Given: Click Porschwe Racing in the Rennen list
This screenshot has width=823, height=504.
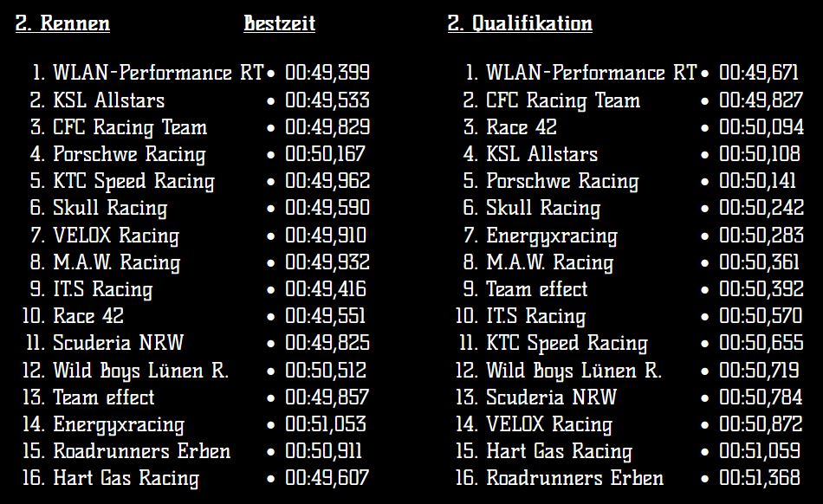Looking at the screenshot, I should (x=129, y=155).
